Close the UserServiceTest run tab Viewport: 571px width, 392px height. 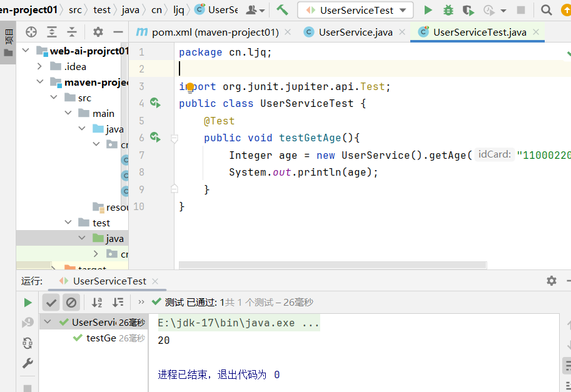click(155, 281)
